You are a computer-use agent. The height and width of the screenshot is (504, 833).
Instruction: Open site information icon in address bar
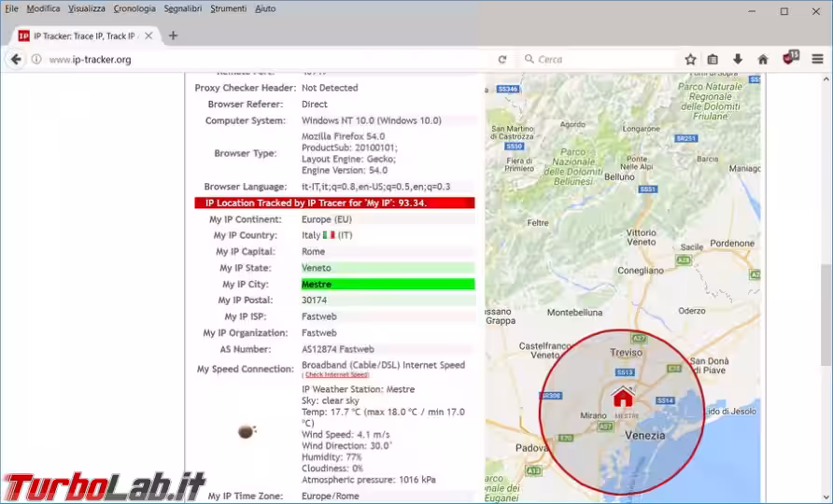pyautogui.click(x=36, y=60)
